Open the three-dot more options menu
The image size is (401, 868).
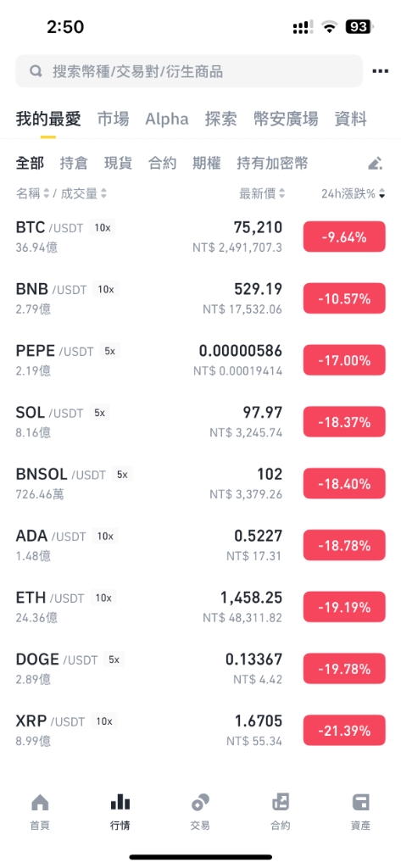tap(380, 71)
